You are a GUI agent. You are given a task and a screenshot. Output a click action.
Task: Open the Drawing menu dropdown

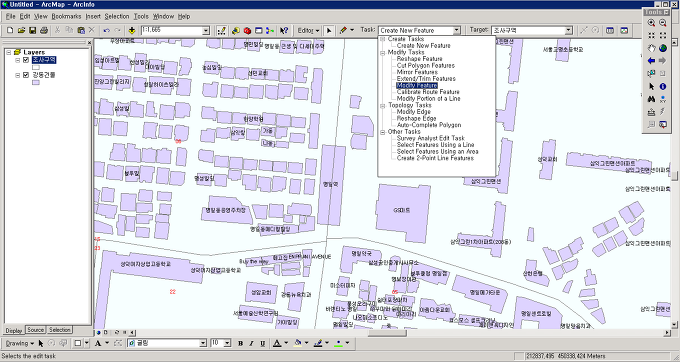coord(20,343)
